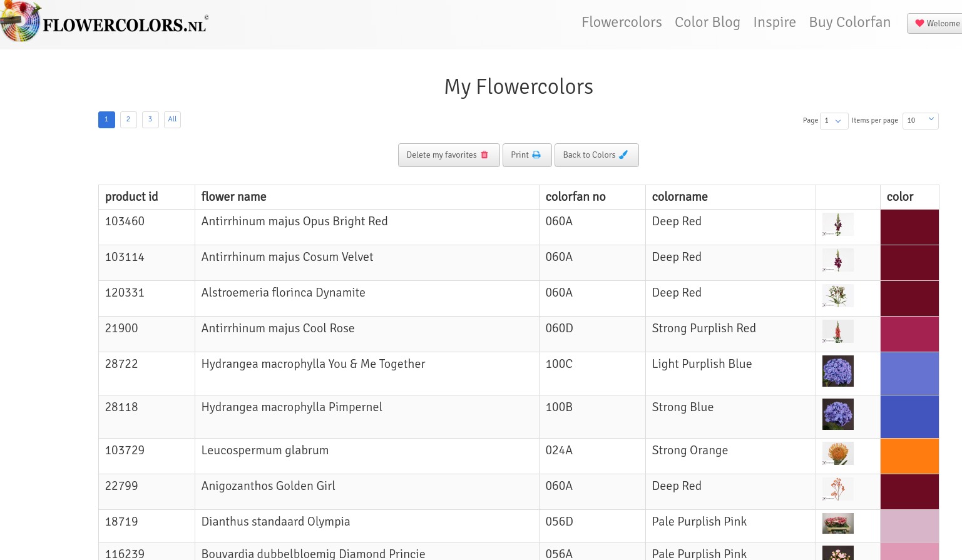Expand the Items per page dropdown

tap(920, 121)
